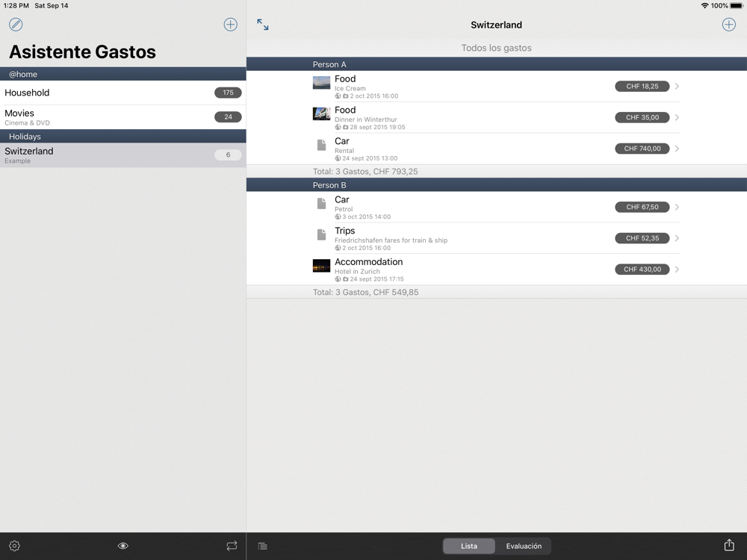Screen dimensions: 747x560
Task: Tap the Holidays section header
Action: [123, 136]
